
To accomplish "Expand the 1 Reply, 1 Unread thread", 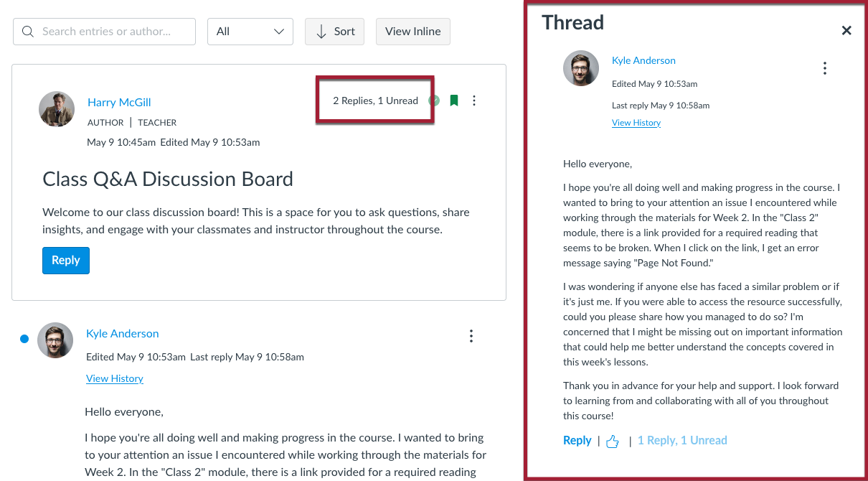I will [x=681, y=440].
